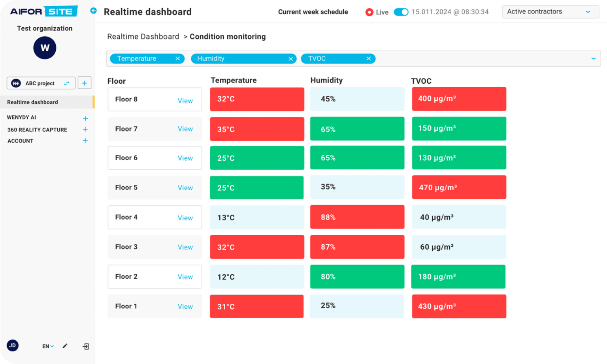Expand the sensor filter dropdown chevron
The height and width of the screenshot is (364, 607).
(x=593, y=58)
